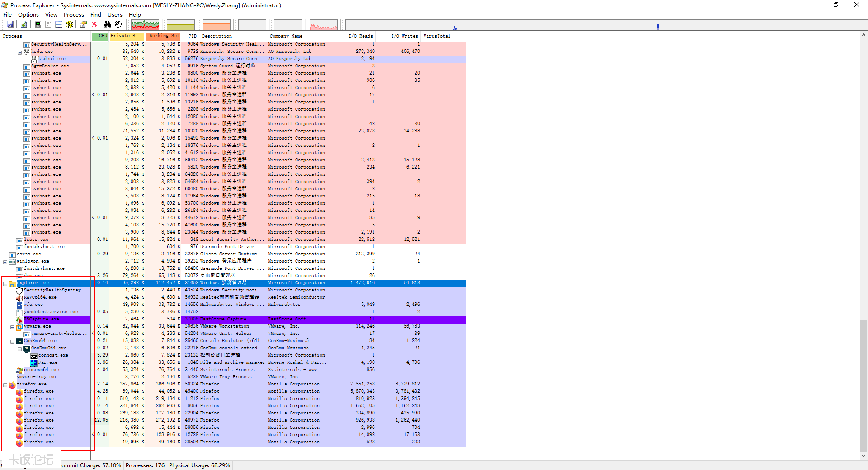Sort by the PID column header
This screenshot has width=868, height=470.
click(x=191, y=36)
